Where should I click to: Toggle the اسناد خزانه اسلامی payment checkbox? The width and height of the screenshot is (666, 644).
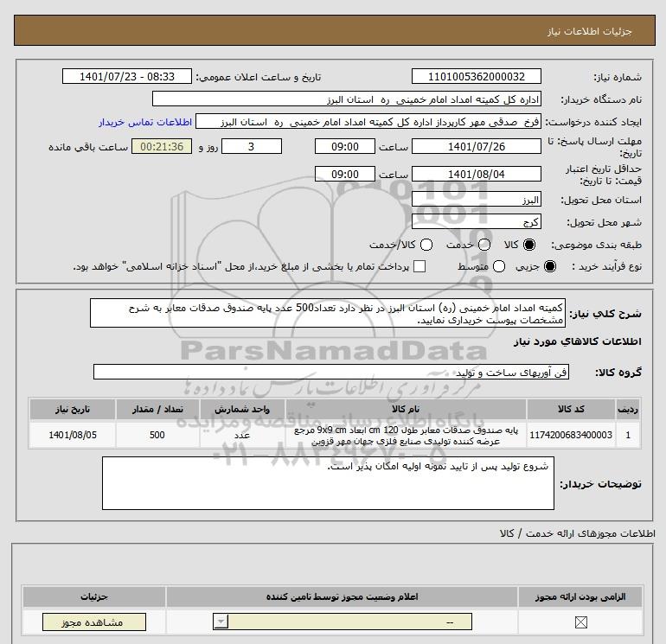click(x=419, y=266)
